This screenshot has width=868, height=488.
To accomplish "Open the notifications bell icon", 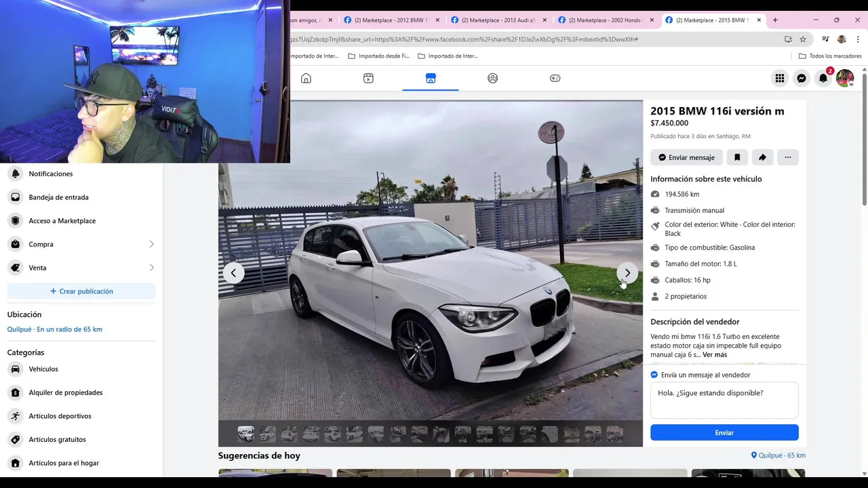I will pyautogui.click(x=823, y=78).
